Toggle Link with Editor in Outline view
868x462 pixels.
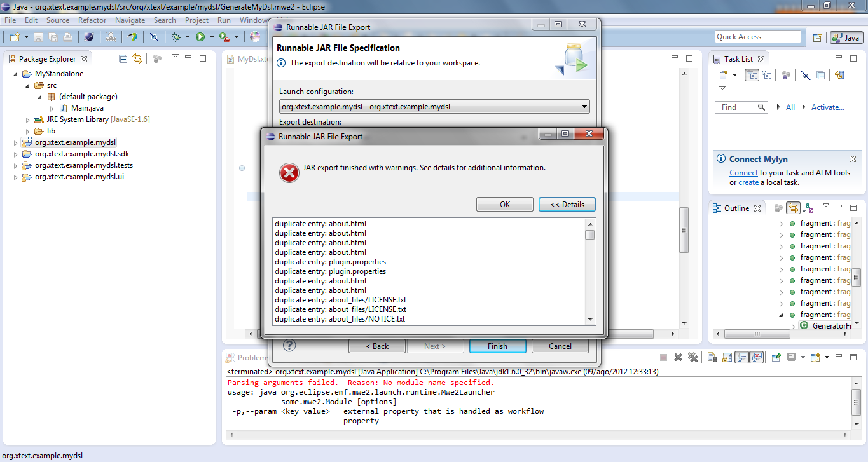pyautogui.click(x=793, y=208)
